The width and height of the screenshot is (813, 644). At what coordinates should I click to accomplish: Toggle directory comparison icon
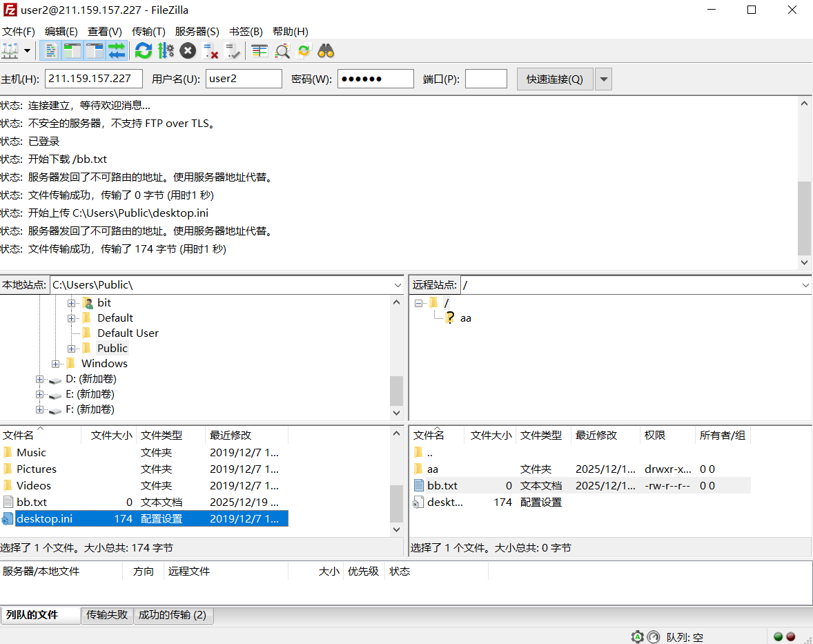tap(282, 50)
